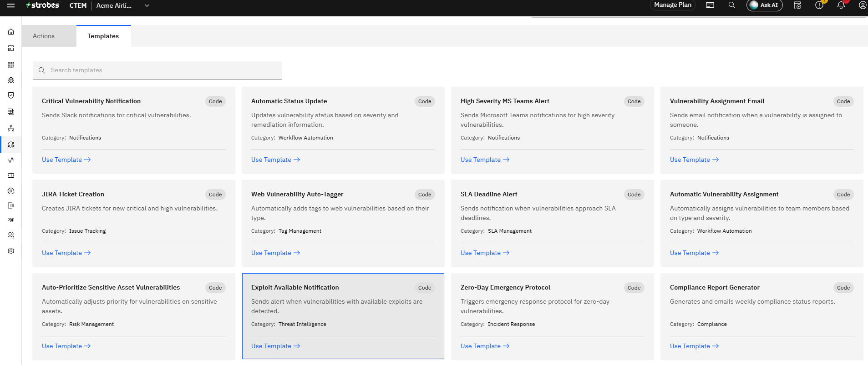The width and height of the screenshot is (868, 365).
Task: Click the "Web Vulnerability Auto-Tagger" card title
Action: [297, 194]
